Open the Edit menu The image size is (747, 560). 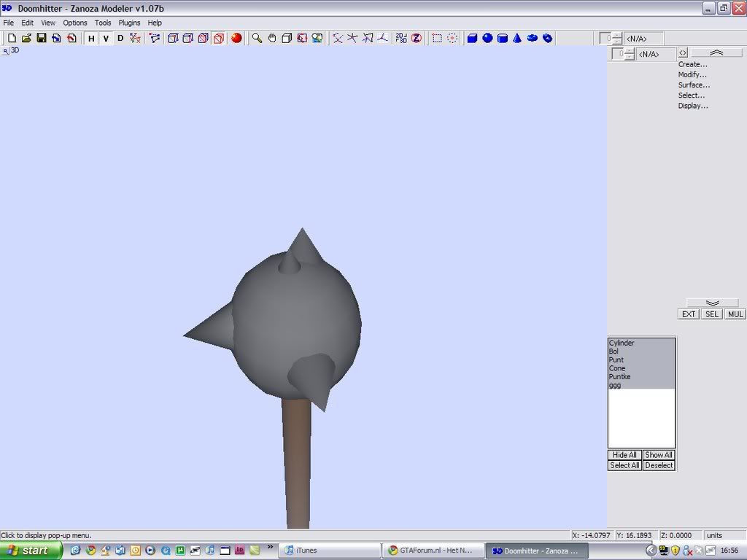[x=28, y=23]
